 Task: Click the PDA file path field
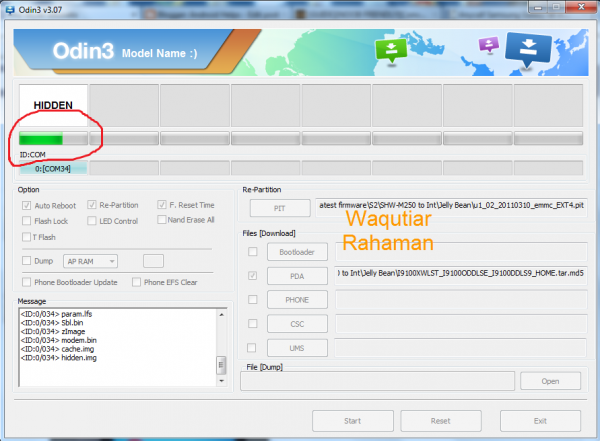point(461,275)
